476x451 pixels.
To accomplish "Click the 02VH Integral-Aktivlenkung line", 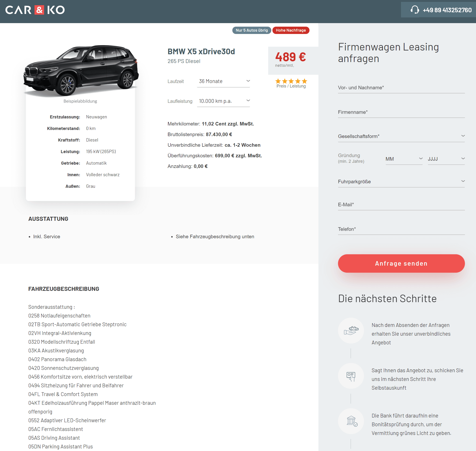I will coord(60,333).
